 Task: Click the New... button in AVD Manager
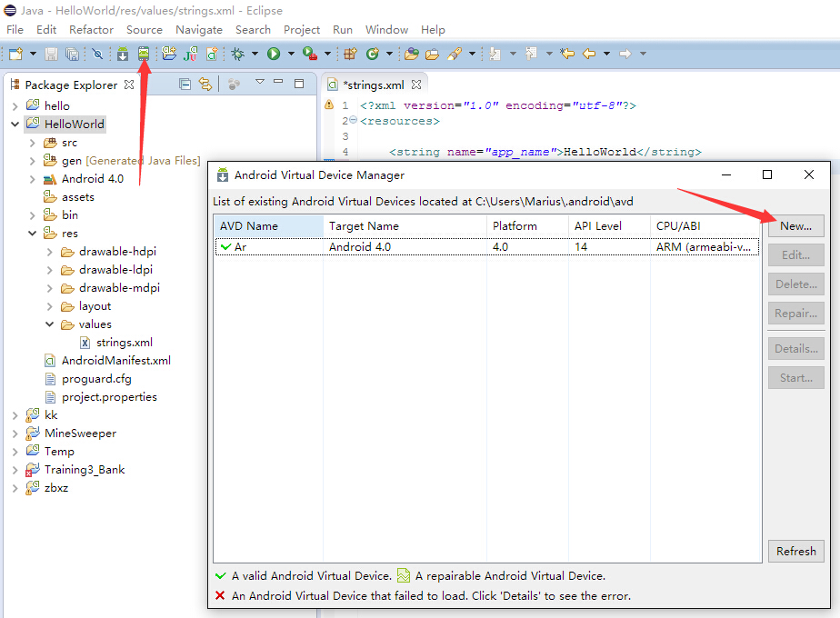click(x=795, y=226)
